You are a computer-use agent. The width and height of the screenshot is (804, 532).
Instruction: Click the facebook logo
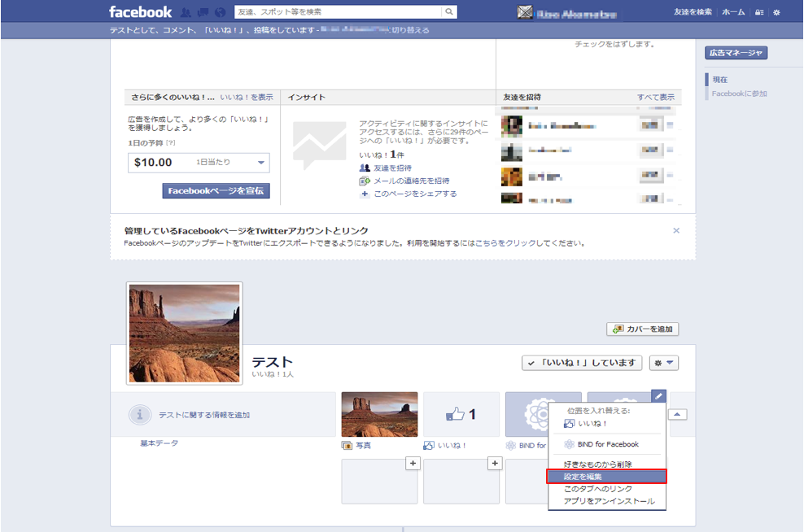pyautogui.click(x=140, y=11)
